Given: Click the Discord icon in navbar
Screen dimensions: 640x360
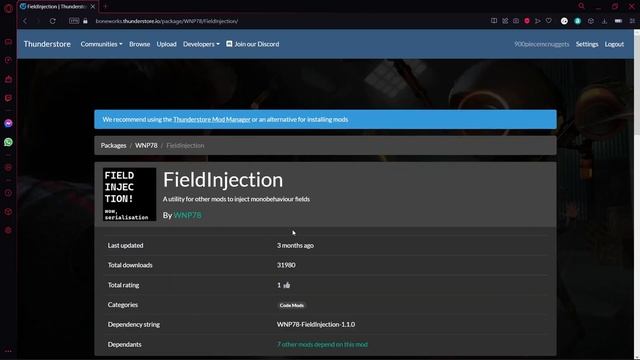Looking at the screenshot, I should (x=229, y=44).
